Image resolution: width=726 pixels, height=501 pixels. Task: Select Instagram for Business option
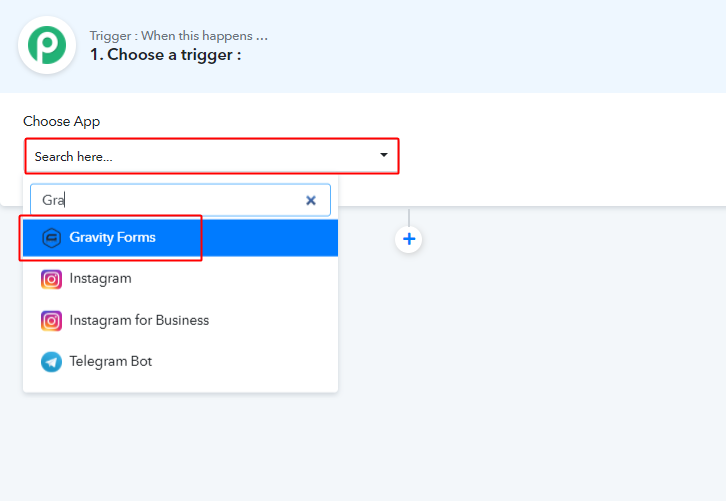pyautogui.click(x=181, y=320)
